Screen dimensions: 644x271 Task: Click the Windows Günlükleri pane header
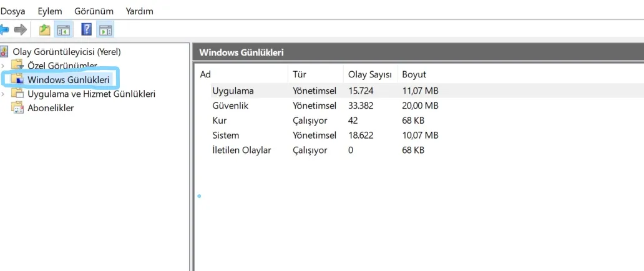418,52
